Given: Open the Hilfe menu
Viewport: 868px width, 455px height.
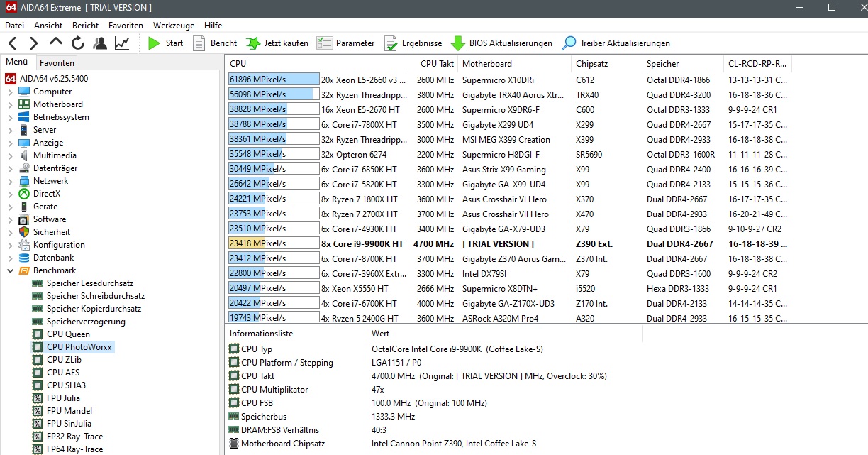Looking at the screenshot, I should pyautogui.click(x=213, y=25).
